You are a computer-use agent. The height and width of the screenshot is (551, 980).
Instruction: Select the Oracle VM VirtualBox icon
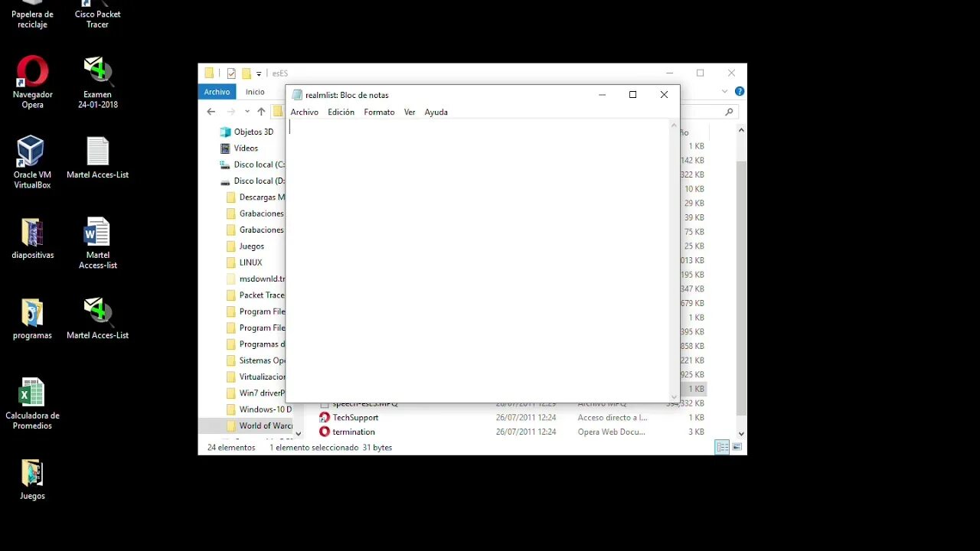[x=32, y=162]
